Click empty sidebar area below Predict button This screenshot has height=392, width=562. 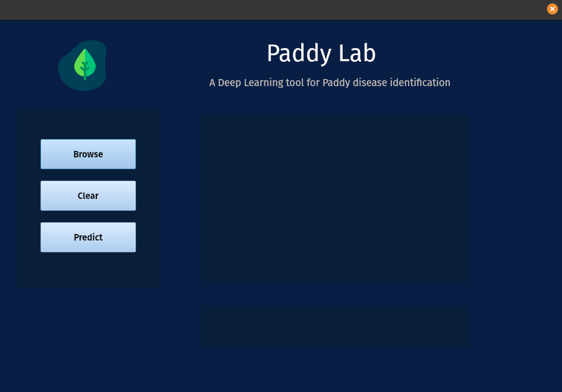(x=88, y=270)
